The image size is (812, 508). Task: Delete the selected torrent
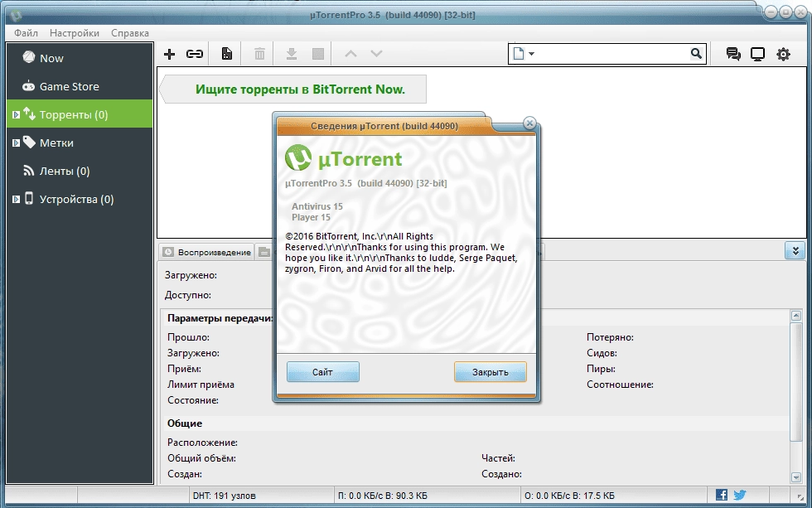[259, 53]
